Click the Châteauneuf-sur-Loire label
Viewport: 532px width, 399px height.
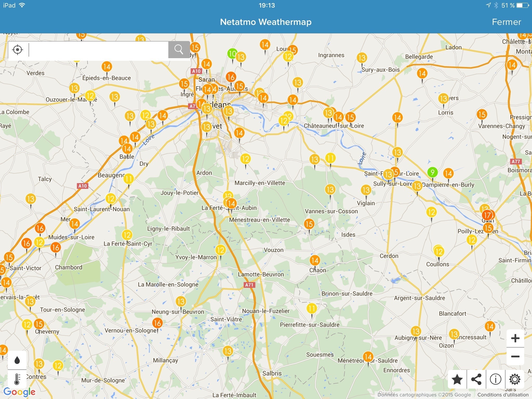334,126
